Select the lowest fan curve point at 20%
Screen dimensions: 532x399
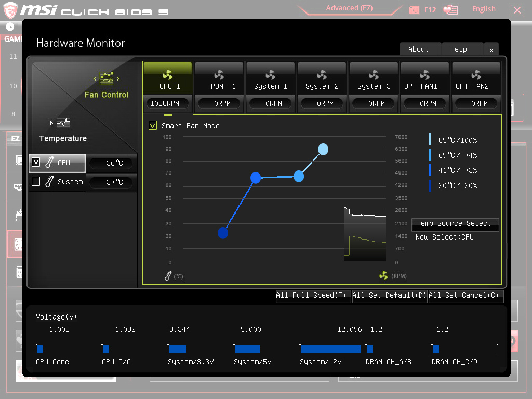click(x=223, y=233)
